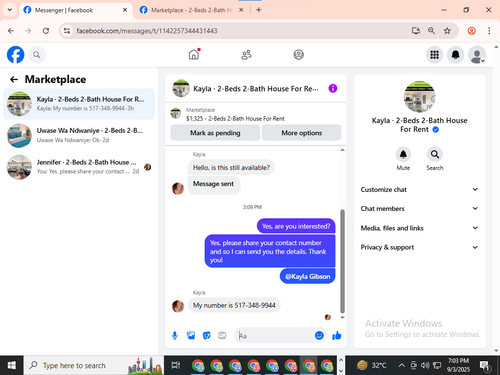
Task: Open Chrome three-dot menu
Action: pos(489,31)
